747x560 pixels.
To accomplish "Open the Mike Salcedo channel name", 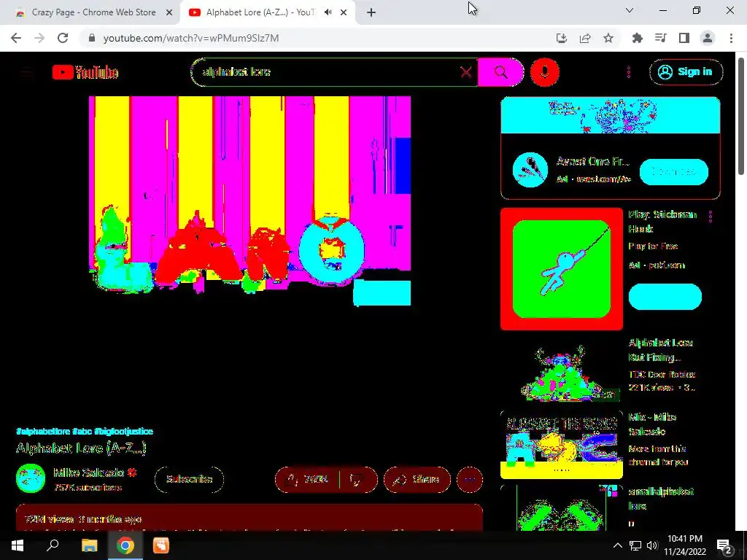I will point(89,472).
